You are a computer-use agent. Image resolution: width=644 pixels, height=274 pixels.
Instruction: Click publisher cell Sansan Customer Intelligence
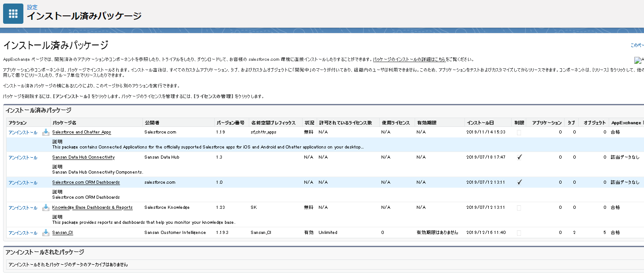point(175,233)
